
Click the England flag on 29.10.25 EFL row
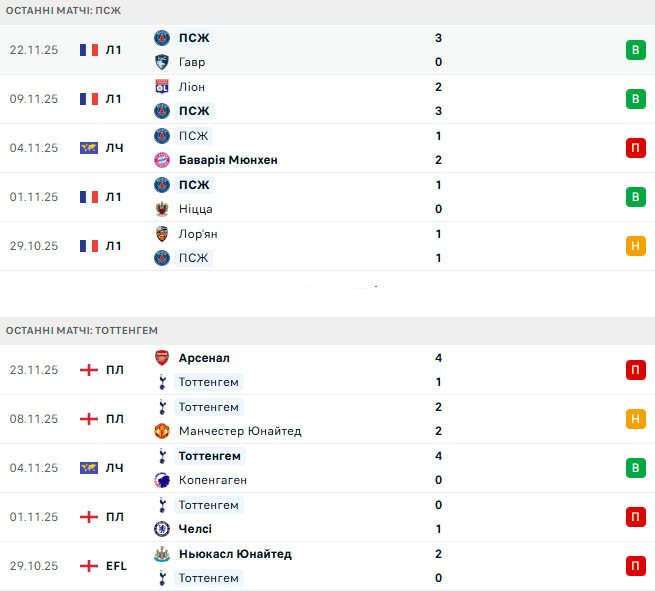(89, 566)
